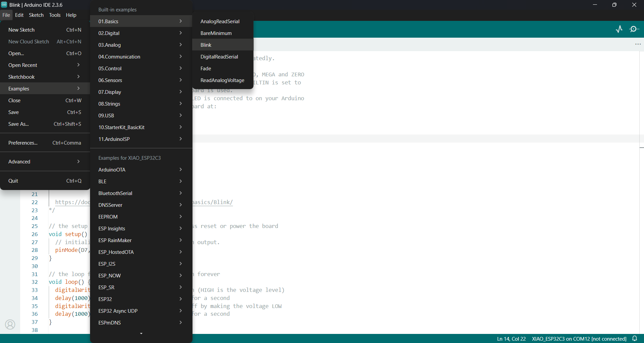644x343 pixels.
Task: Click code line number 32
Action: 35,282
